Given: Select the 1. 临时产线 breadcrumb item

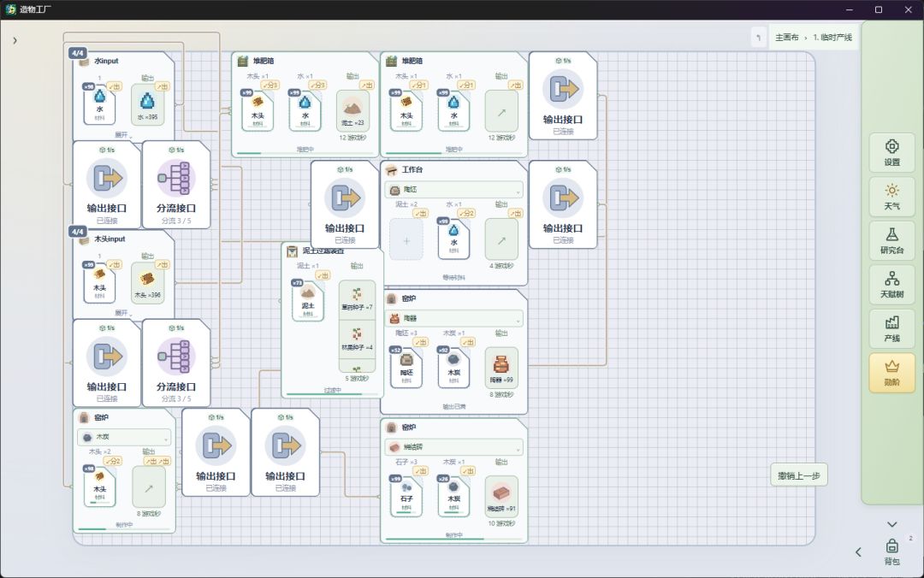Looking at the screenshot, I should coord(832,37).
